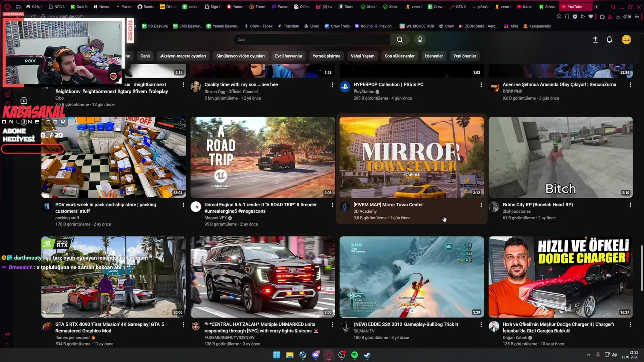Open Kampanyalar bookmark
Screen dimensions: 644x362
537,26
